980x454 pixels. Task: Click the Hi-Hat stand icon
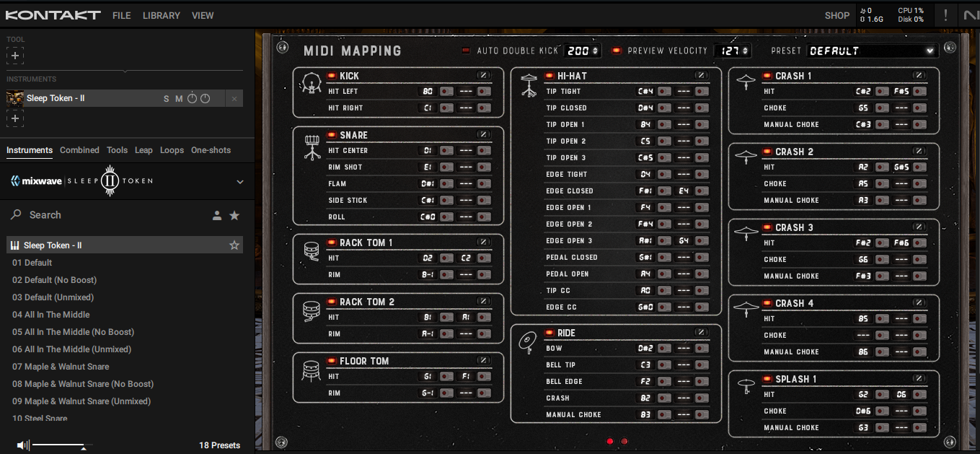(529, 85)
